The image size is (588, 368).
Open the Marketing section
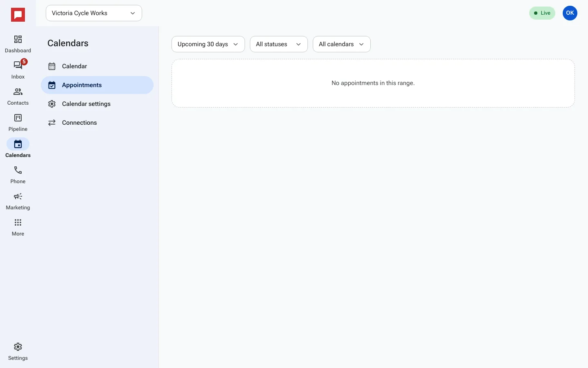[18, 201]
